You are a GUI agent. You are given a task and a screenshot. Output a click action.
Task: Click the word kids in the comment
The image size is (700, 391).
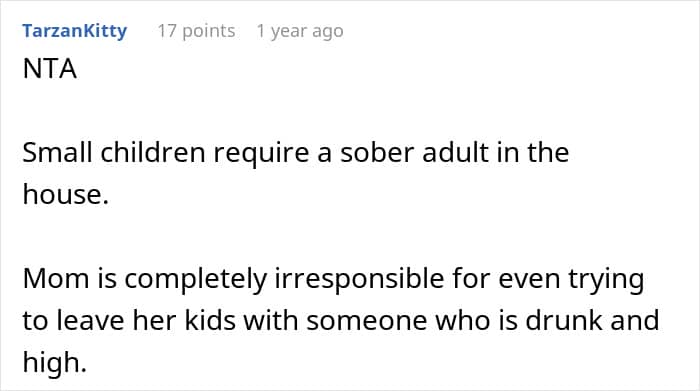[210, 320]
